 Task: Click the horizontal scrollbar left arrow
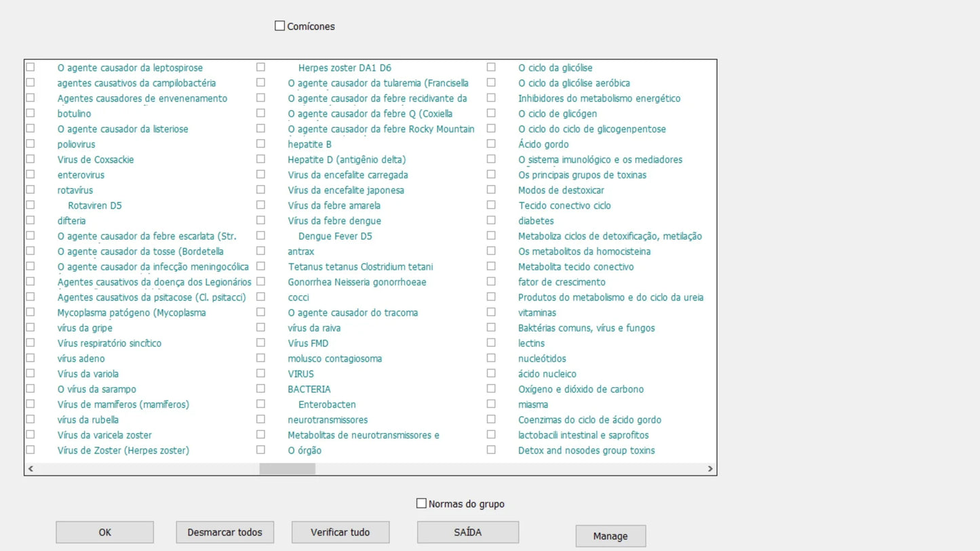point(31,468)
